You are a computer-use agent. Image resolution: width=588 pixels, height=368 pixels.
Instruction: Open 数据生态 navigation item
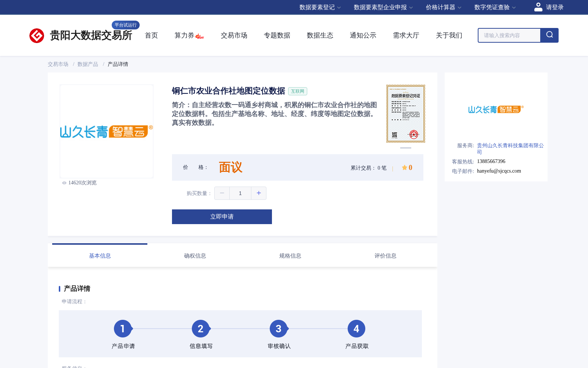pyautogui.click(x=320, y=35)
